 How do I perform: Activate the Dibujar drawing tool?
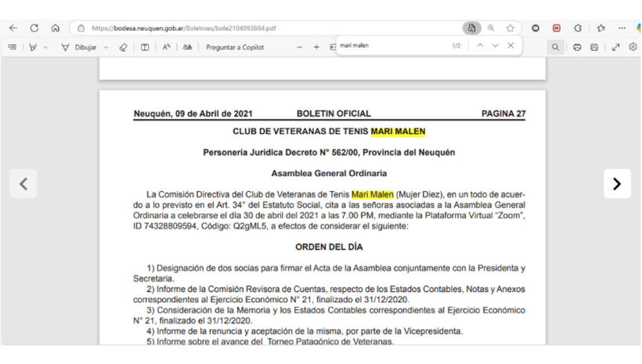80,47
